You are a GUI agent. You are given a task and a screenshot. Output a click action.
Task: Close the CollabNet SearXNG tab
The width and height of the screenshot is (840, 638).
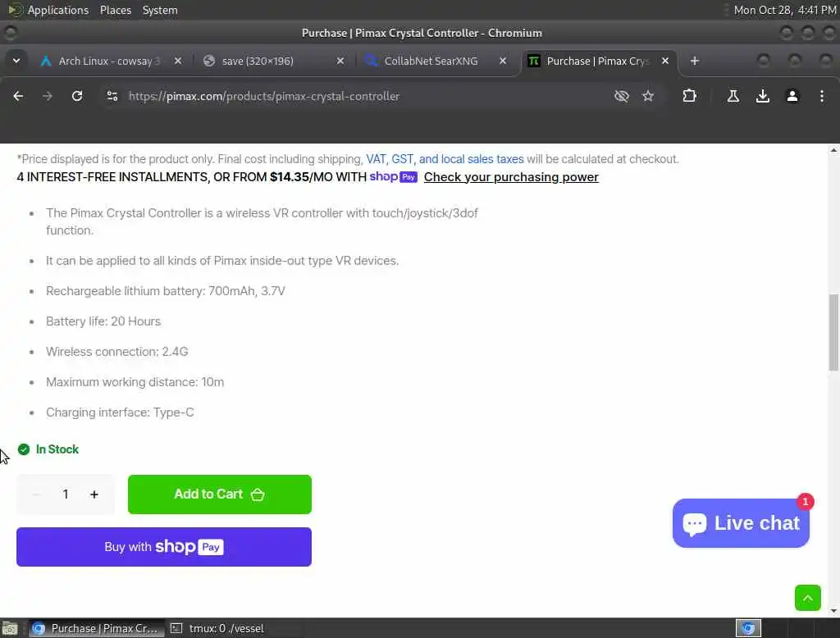pyautogui.click(x=503, y=61)
